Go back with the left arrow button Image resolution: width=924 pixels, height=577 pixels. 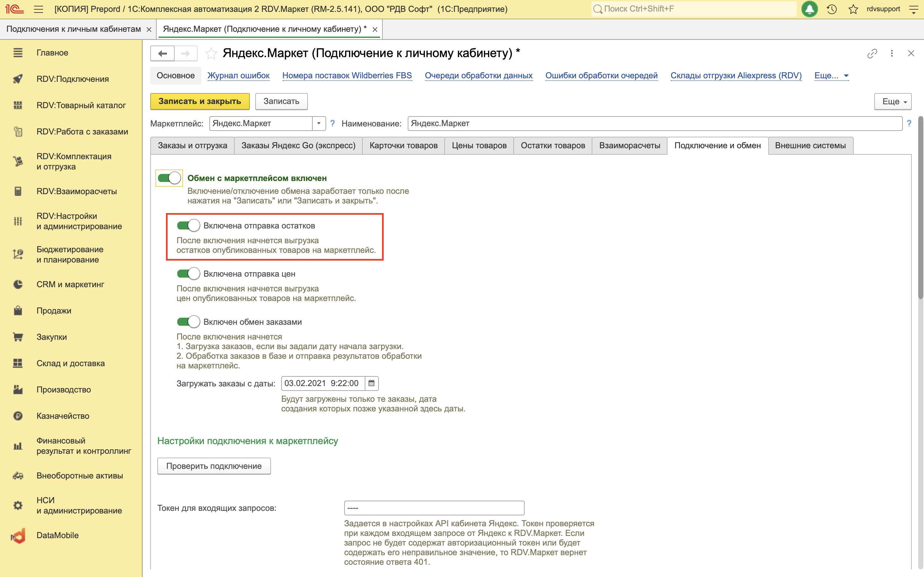pos(162,53)
